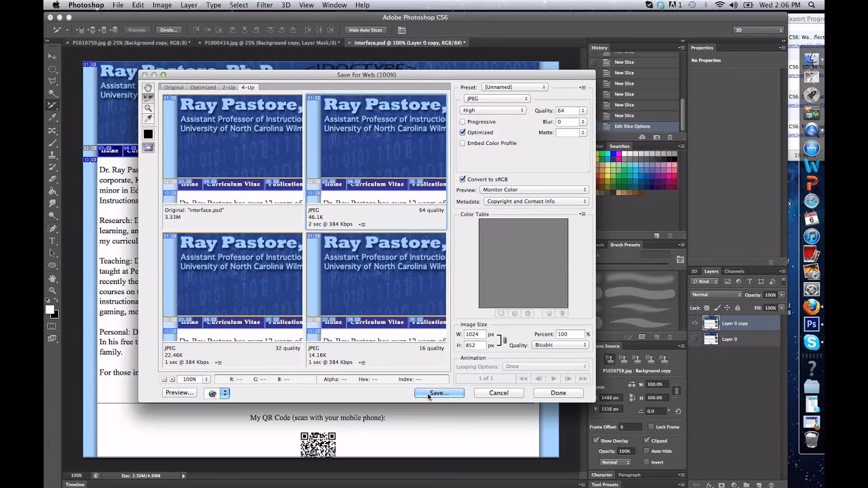Click the Filter for type layers icon

(749, 281)
